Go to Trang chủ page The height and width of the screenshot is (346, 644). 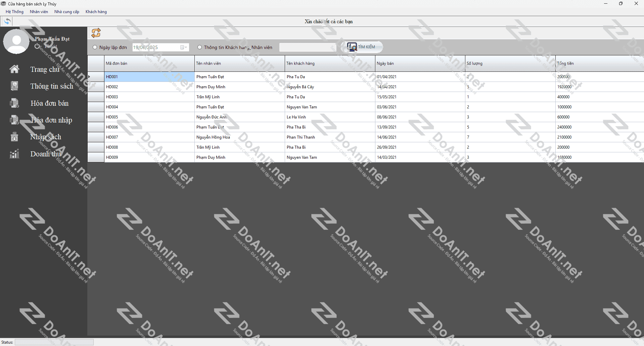pyautogui.click(x=45, y=69)
